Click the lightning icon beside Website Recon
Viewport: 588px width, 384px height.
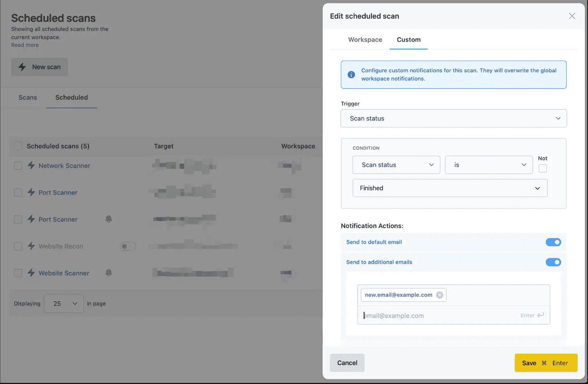coord(31,246)
